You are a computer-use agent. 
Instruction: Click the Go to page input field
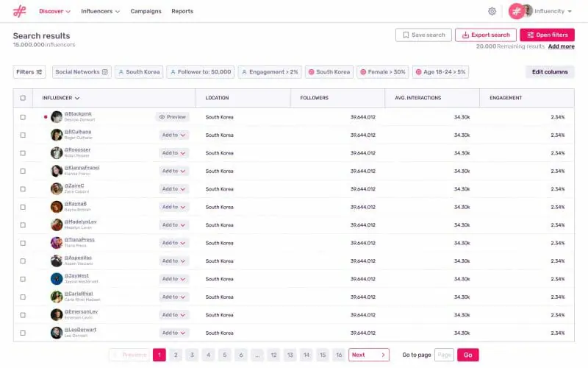tap(444, 355)
